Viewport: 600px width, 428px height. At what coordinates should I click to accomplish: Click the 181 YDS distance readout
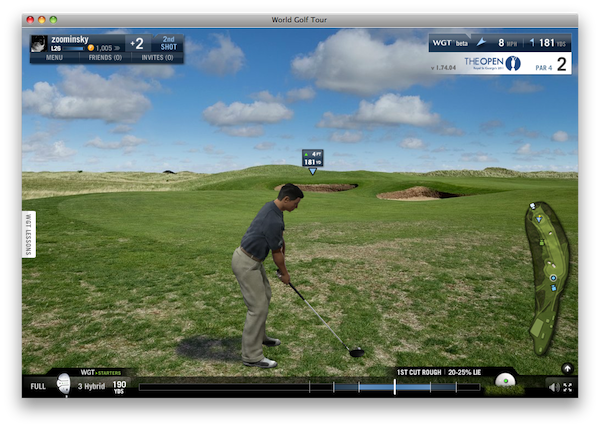(x=552, y=43)
